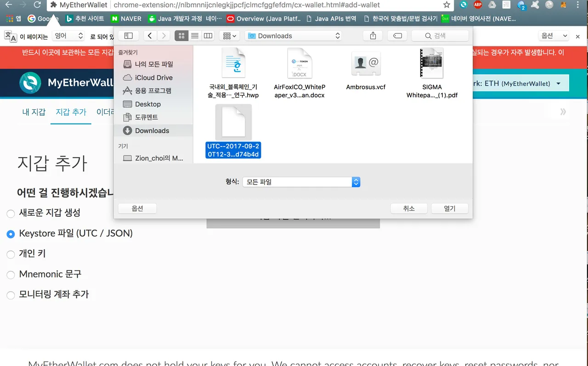Open the translate bar 옵션 dropdown
This screenshot has height=366, width=588.
(554, 36)
